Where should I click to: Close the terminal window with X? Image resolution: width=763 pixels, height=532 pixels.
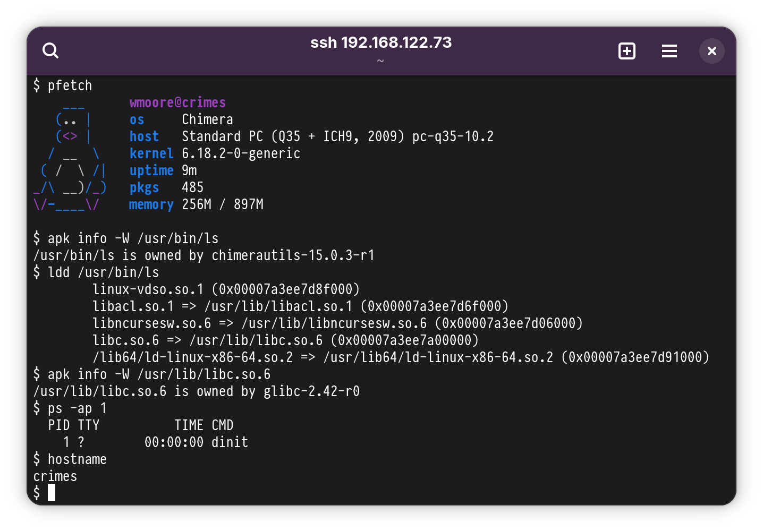point(711,51)
